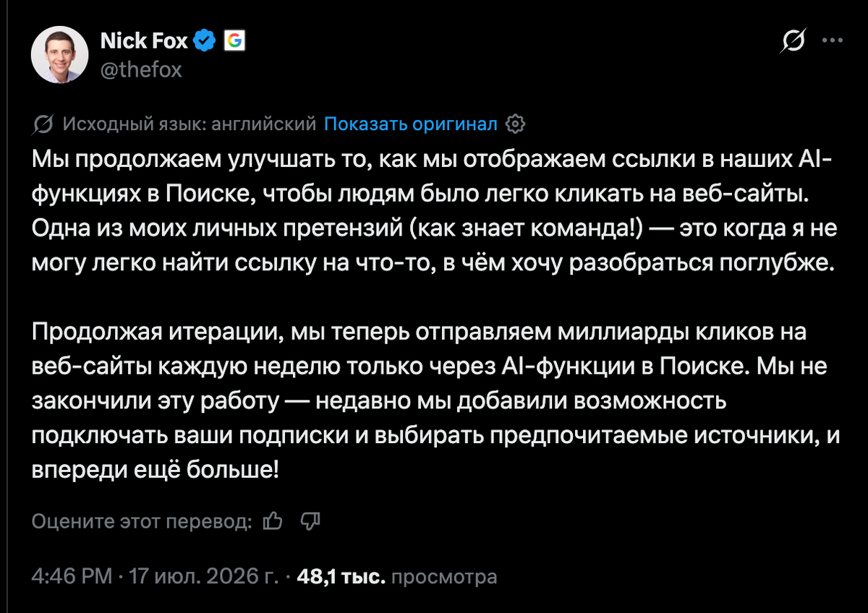868x613 pixels.
Task: Open translation settings gear icon
Action: (x=514, y=124)
